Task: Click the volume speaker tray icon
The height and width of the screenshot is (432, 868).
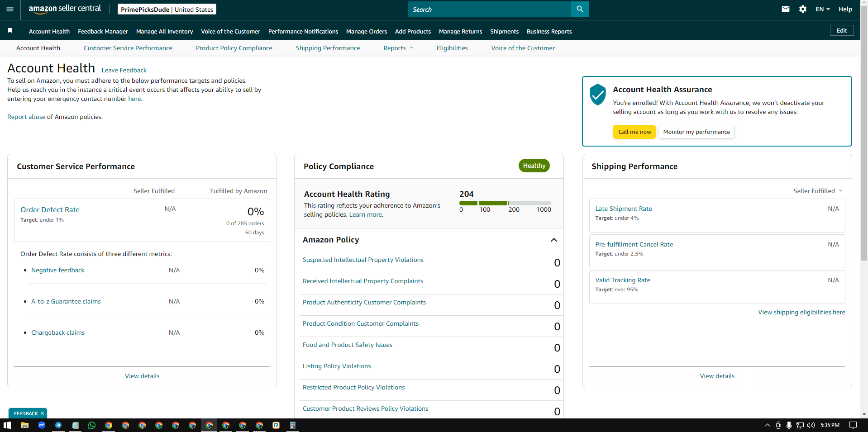Action: pyautogui.click(x=811, y=425)
